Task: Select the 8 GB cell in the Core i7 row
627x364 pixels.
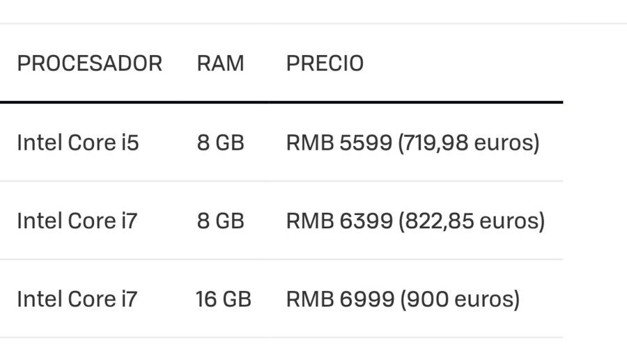Action: tap(220, 221)
